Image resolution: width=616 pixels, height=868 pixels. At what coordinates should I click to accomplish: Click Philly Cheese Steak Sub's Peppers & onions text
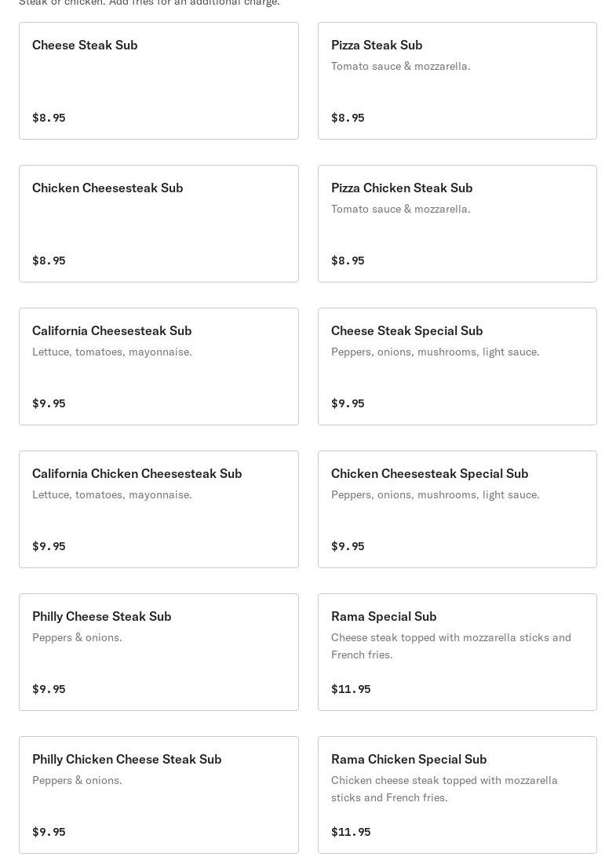[77, 637]
